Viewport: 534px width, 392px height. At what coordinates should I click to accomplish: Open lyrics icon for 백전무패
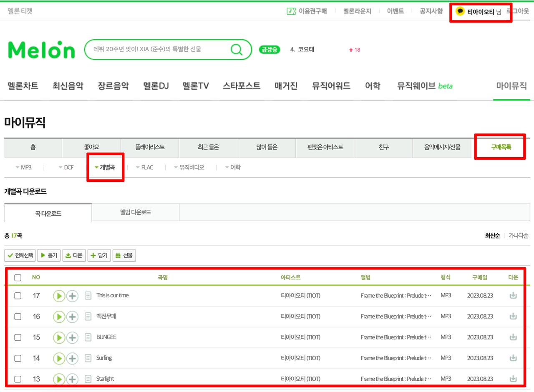click(x=88, y=317)
